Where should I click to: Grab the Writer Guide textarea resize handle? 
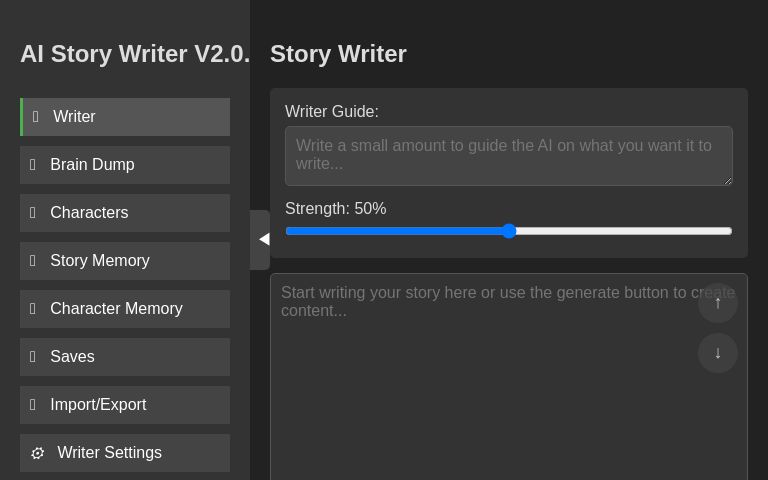(x=728, y=181)
